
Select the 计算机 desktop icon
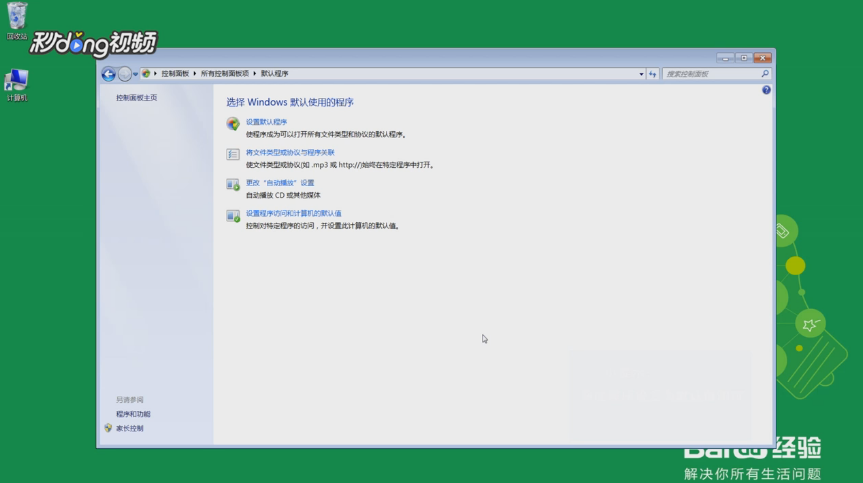click(17, 85)
